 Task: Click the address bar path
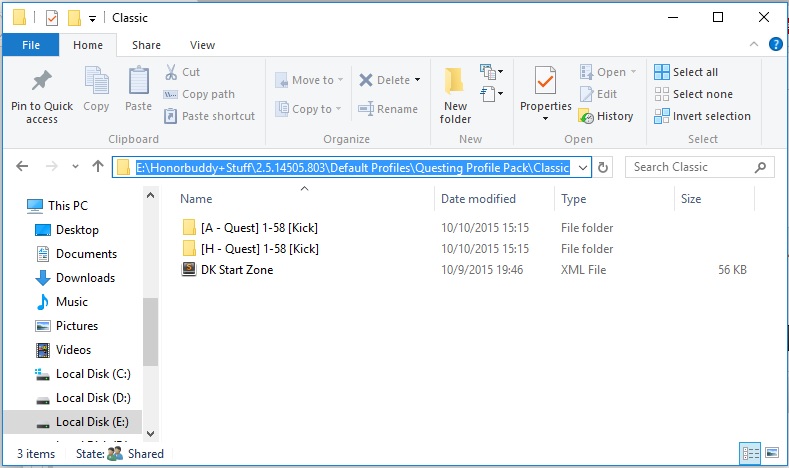352,168
